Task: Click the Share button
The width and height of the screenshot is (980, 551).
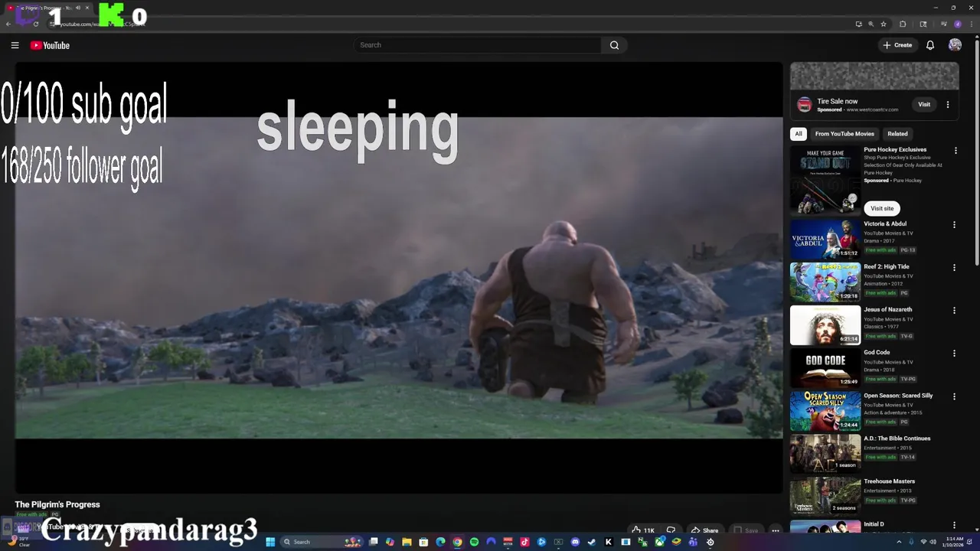Action: (x=704, y=530)
